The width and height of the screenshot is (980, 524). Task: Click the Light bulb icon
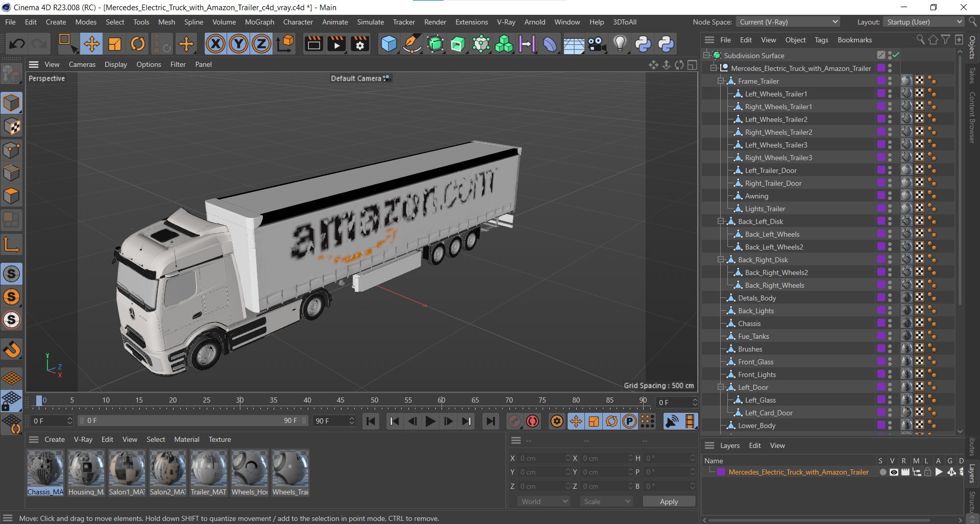620,44
